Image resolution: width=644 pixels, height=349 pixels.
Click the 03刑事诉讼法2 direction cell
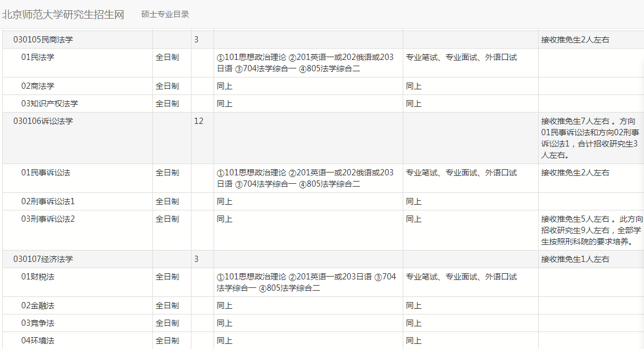pos(48,219)
